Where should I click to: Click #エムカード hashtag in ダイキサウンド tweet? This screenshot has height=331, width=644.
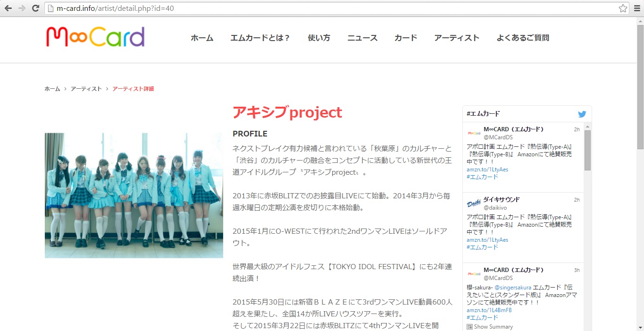tap(482, 247)
